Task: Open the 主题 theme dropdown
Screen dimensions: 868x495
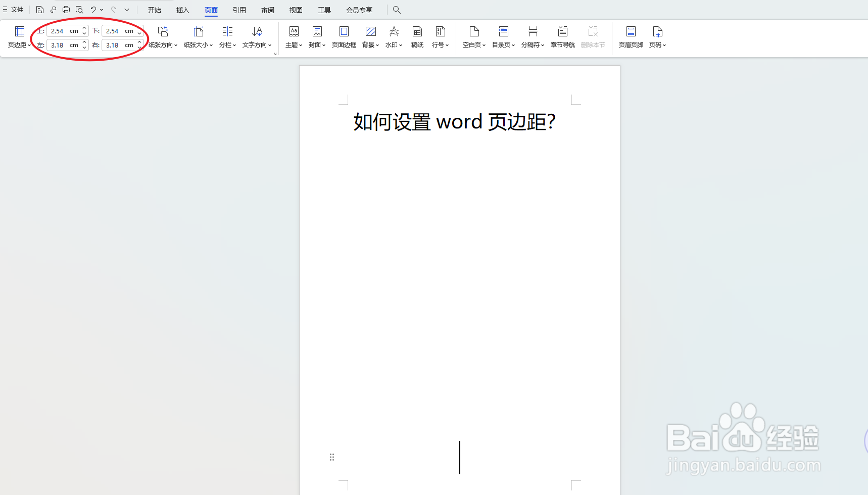Action: tap(294, 37)
